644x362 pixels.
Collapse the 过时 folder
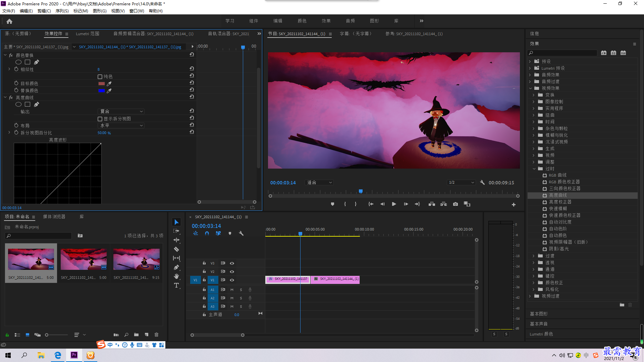point(534,169)
